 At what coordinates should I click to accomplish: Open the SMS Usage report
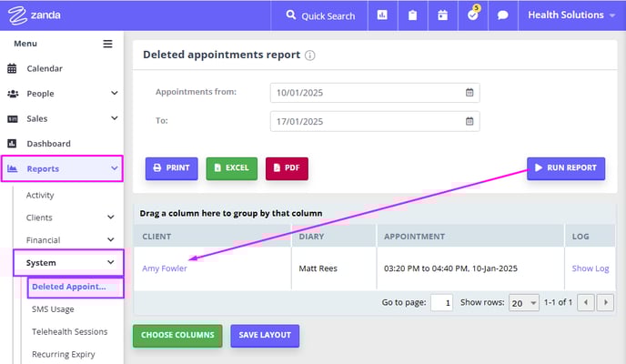53,309
